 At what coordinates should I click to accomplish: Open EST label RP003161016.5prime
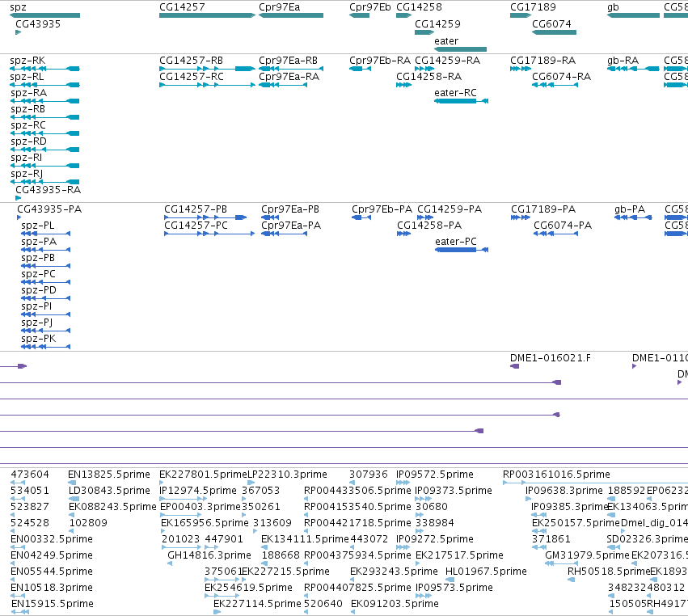tap(556, 475)
